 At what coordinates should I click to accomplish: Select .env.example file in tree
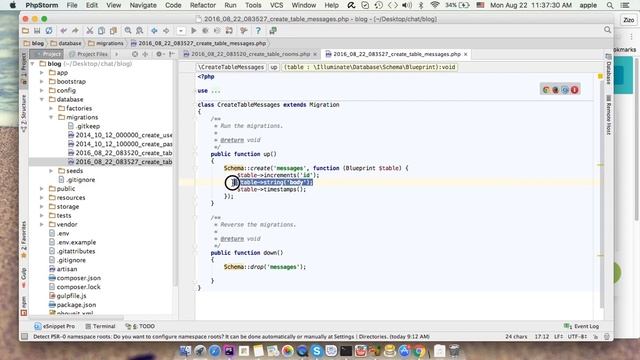[76, 242]
